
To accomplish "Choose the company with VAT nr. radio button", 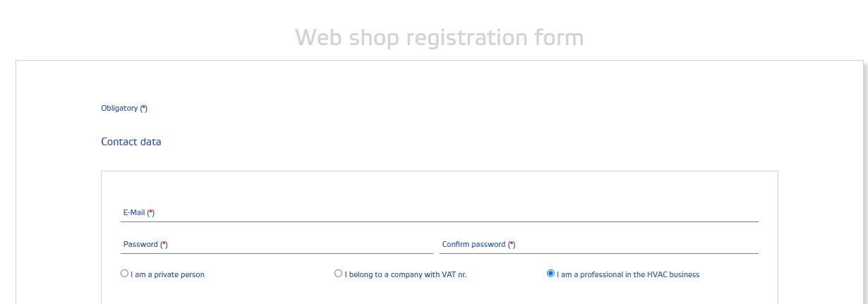I will 338,274.
